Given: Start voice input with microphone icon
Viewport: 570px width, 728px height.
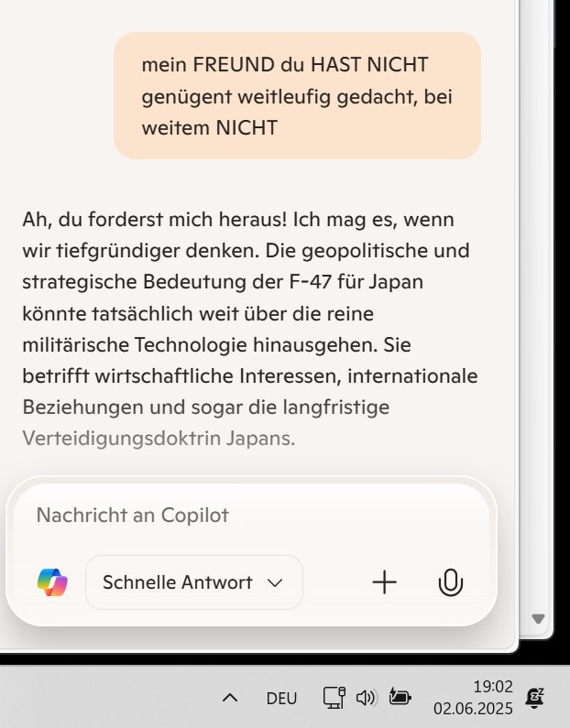Looking at the screenshot, I should [451, 582].
